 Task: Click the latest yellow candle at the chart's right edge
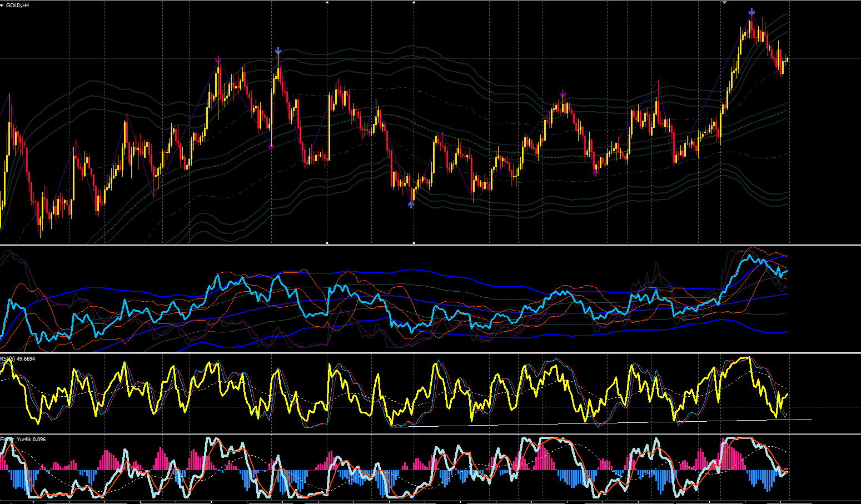pyautogui.click(x=787, y=59)
